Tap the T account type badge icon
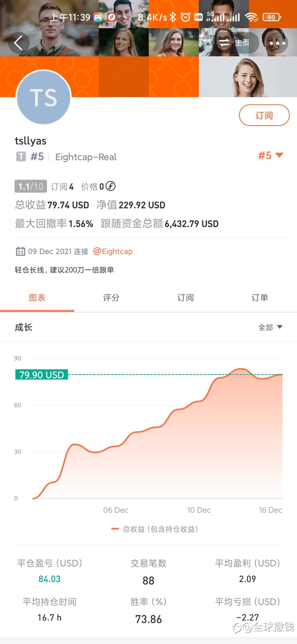The width and height of the screenshot is (297, 644). [21, 157]
